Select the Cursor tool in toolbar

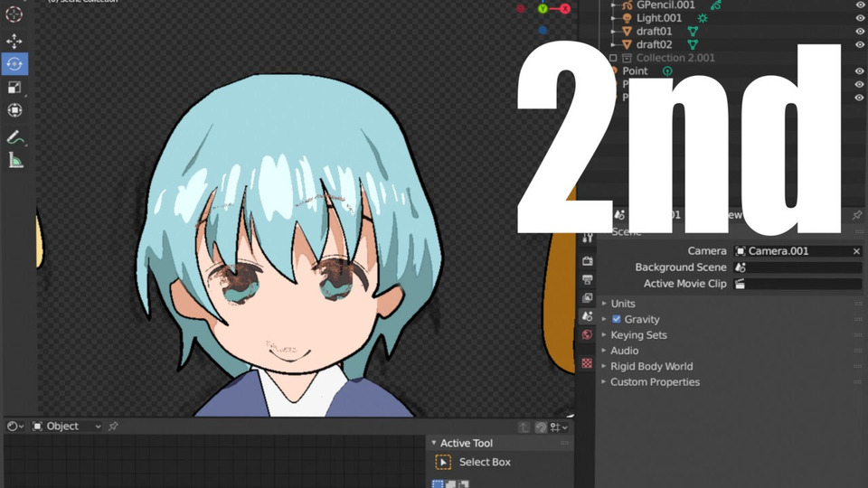(x=14, y=14)
